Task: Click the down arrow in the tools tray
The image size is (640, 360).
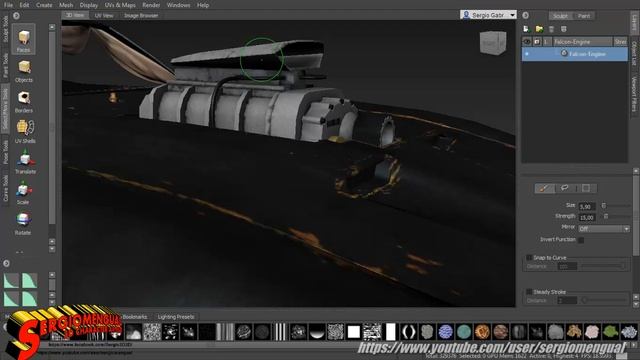Action: [x=52, y=249]
